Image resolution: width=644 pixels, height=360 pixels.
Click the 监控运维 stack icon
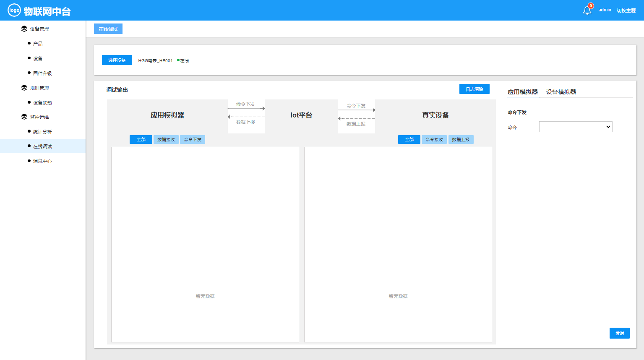(x=24, y=117)
